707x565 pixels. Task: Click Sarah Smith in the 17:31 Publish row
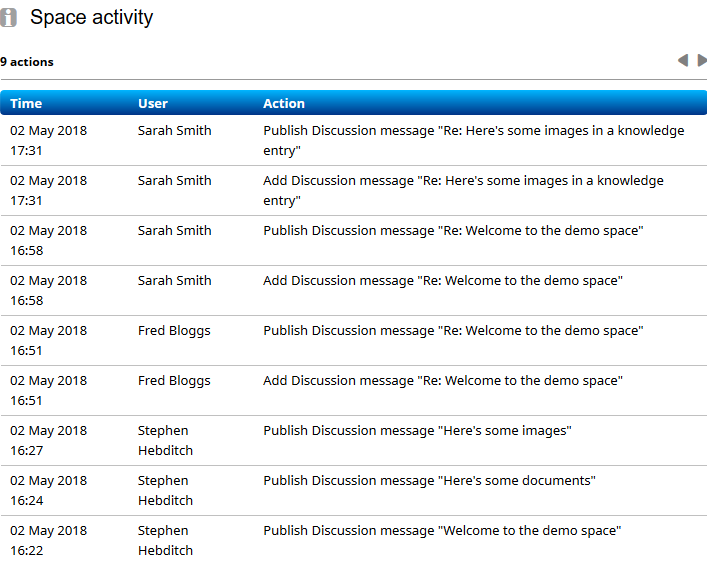click(174, 130)
